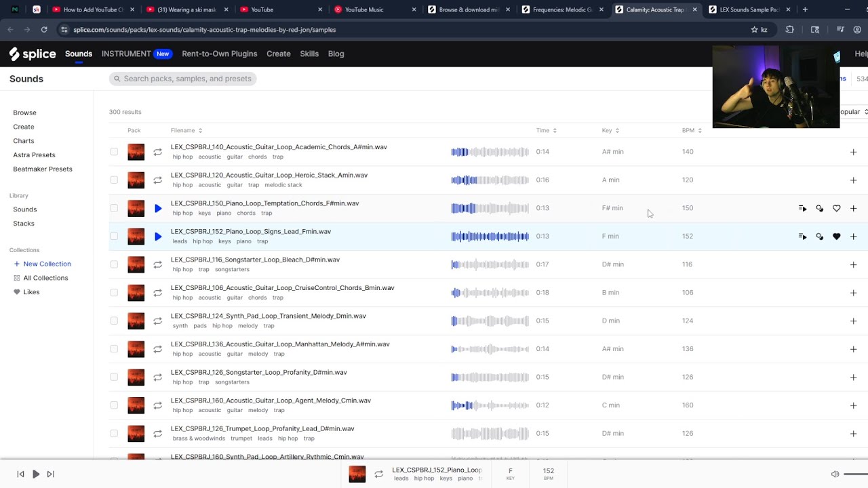Screen dimensions: 868x488
Task: Sort results by Key column
Action: (610, 130)
